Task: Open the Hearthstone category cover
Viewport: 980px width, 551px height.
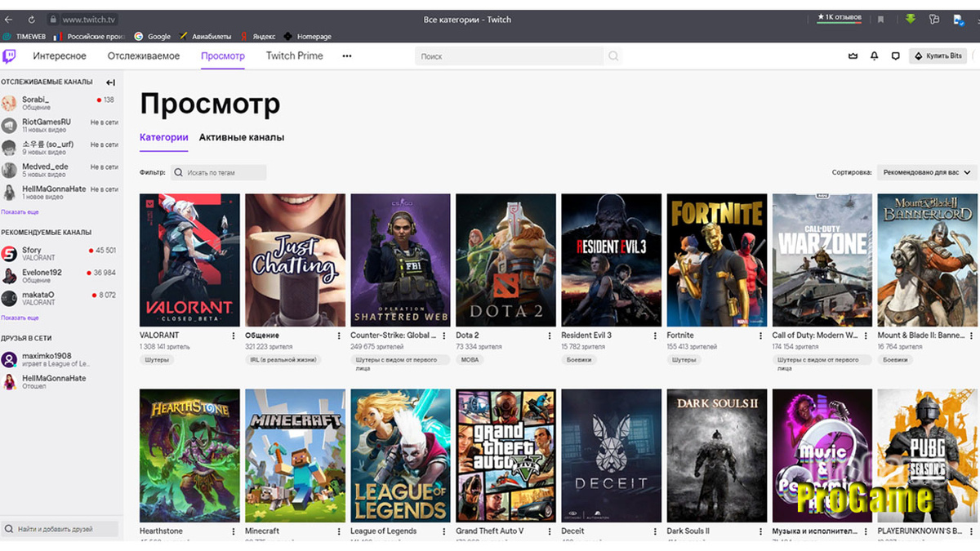Action: pyautogui.click(x=190, y=455)
